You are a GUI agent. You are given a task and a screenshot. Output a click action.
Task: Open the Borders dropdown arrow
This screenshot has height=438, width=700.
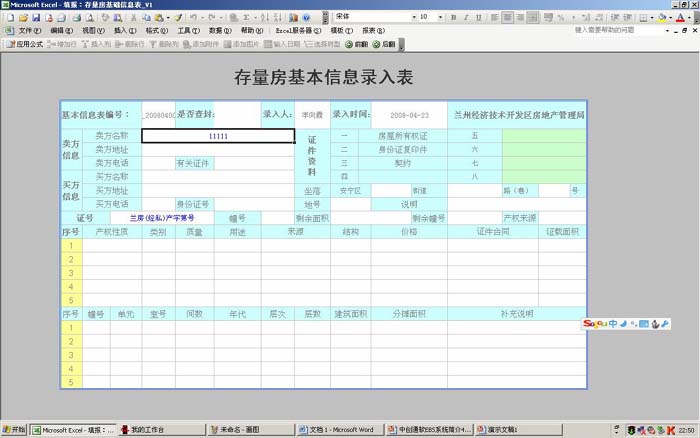tap(652, 17)
